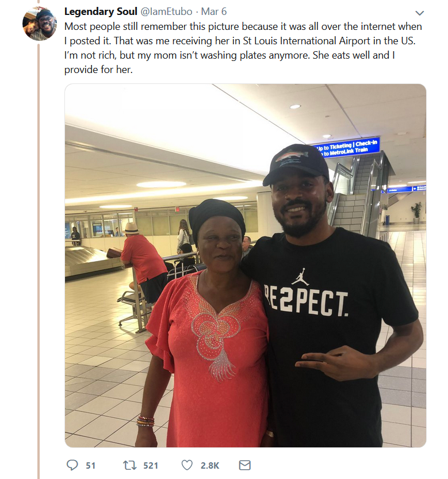Screen dimensions: 448x479
Task: Click the reply speech bubble icon
Action: 72,465
